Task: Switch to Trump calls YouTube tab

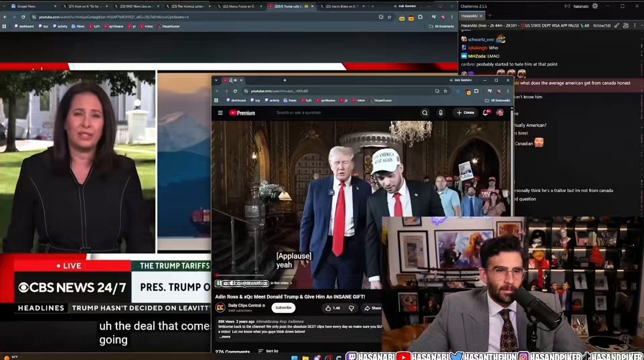Action: pos(291,6)
